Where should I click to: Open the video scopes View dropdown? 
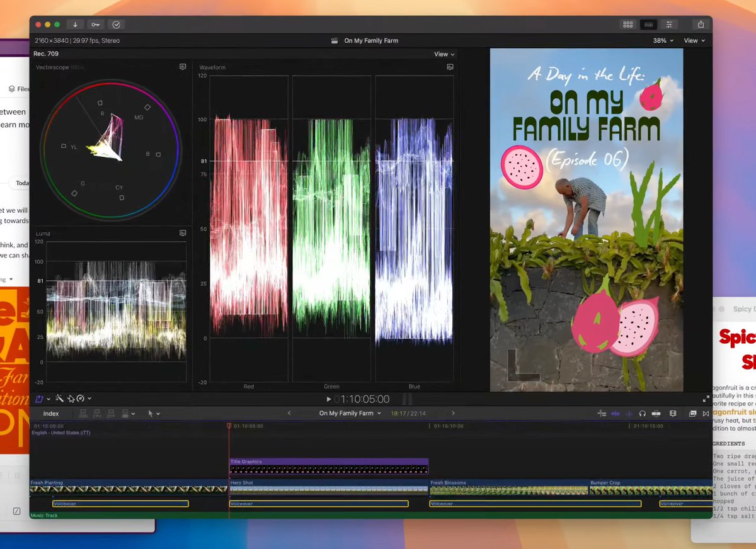[444, 54]
